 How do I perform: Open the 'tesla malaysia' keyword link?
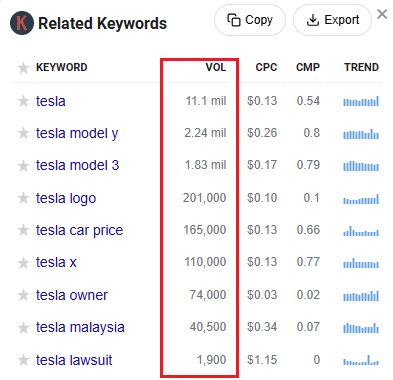click(x=80, y=328)
